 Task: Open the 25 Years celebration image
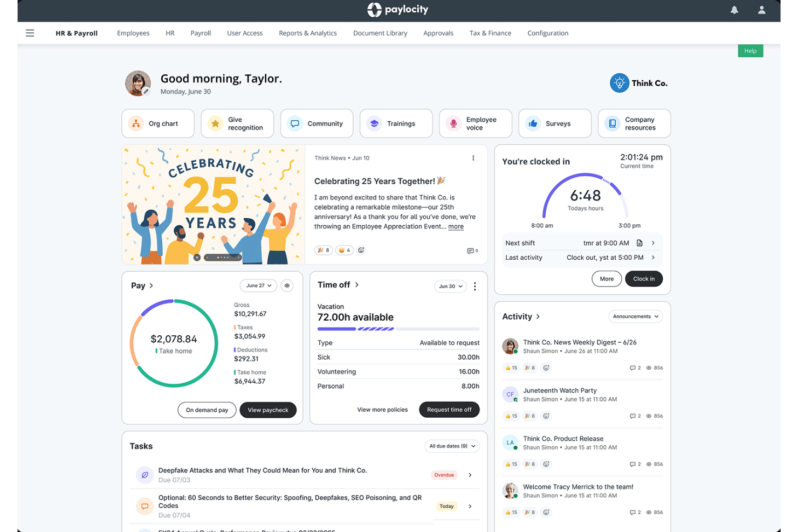[x=214, y=204]
